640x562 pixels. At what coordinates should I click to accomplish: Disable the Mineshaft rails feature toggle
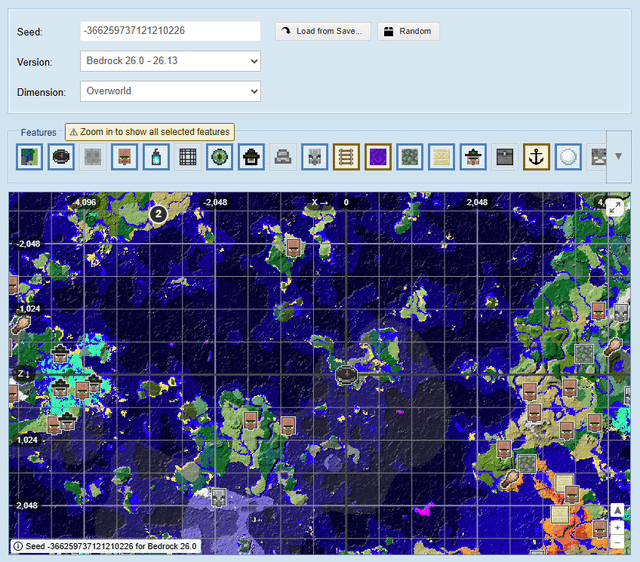click(346, 157)
